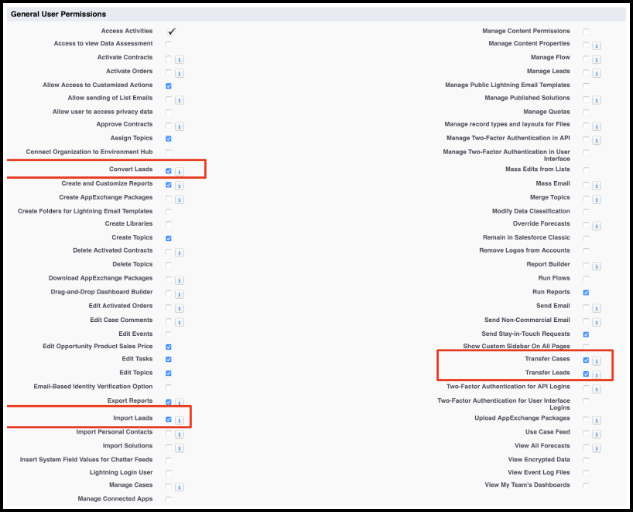Check the Activate Orders checkbox
633x512 pixels.
[x=169, y=72]
